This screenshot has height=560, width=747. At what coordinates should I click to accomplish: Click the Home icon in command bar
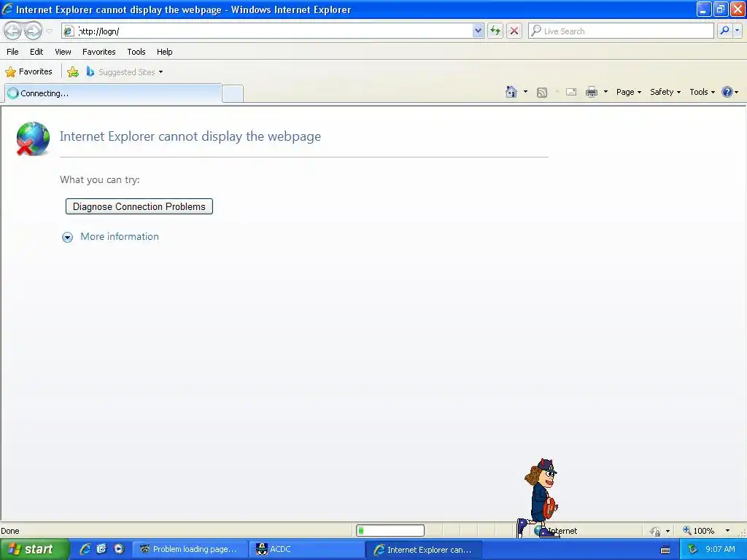(x=511, y=92)
